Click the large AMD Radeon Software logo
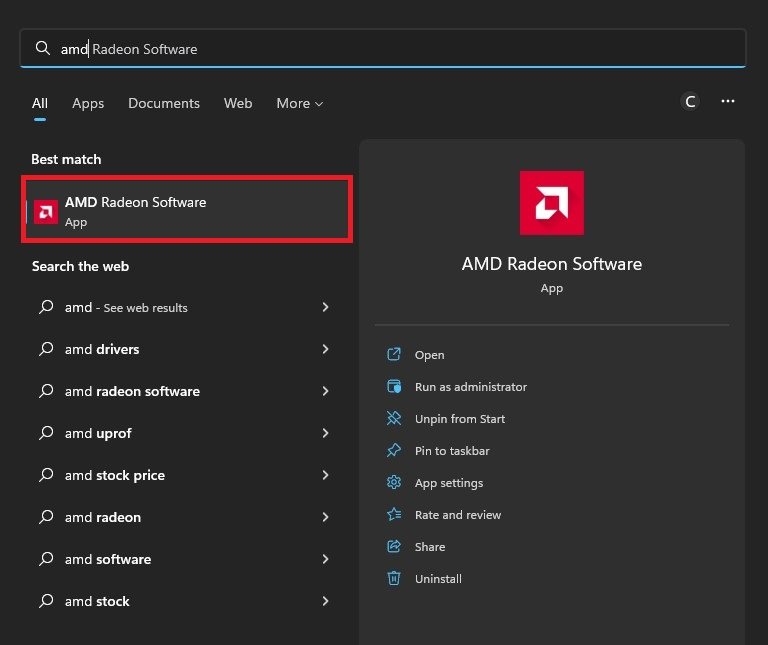Viewport: 768px width, 645px height. 551,203
